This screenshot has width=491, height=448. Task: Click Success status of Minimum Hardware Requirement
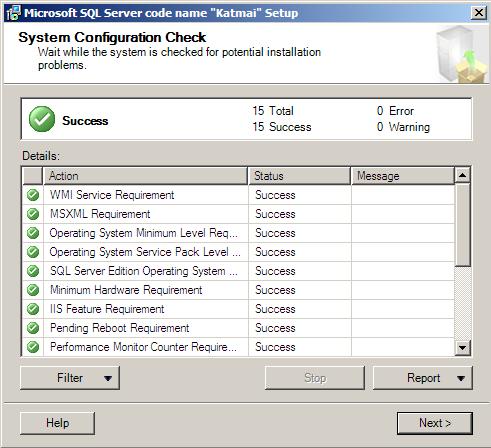tap(275, 290)
